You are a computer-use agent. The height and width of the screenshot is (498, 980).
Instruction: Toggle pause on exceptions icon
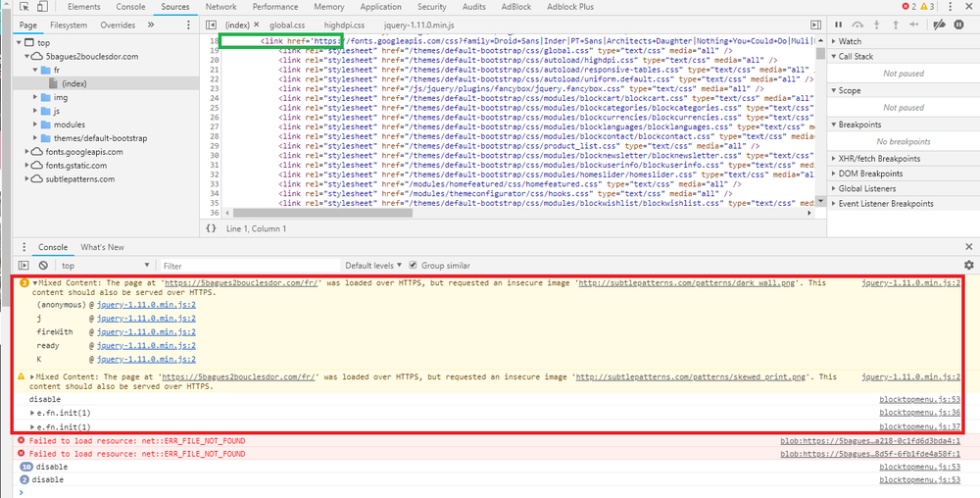(958, 25)
